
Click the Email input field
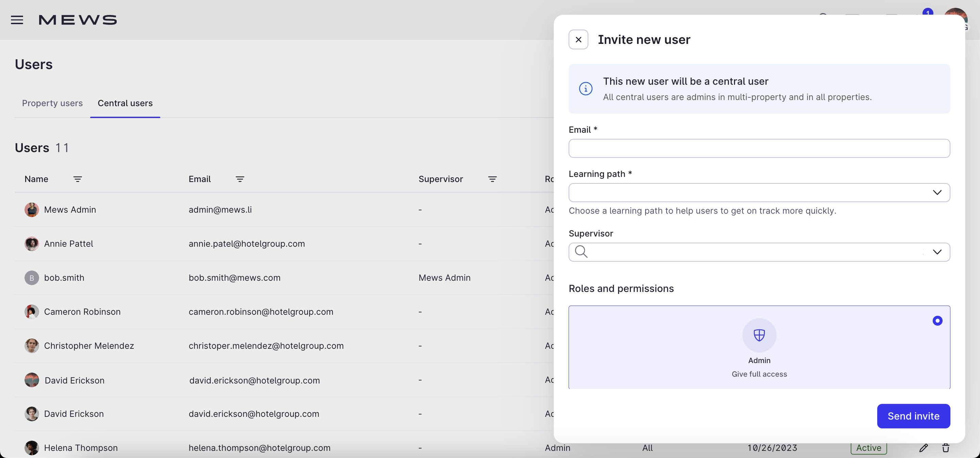click(x=759, y=148)
